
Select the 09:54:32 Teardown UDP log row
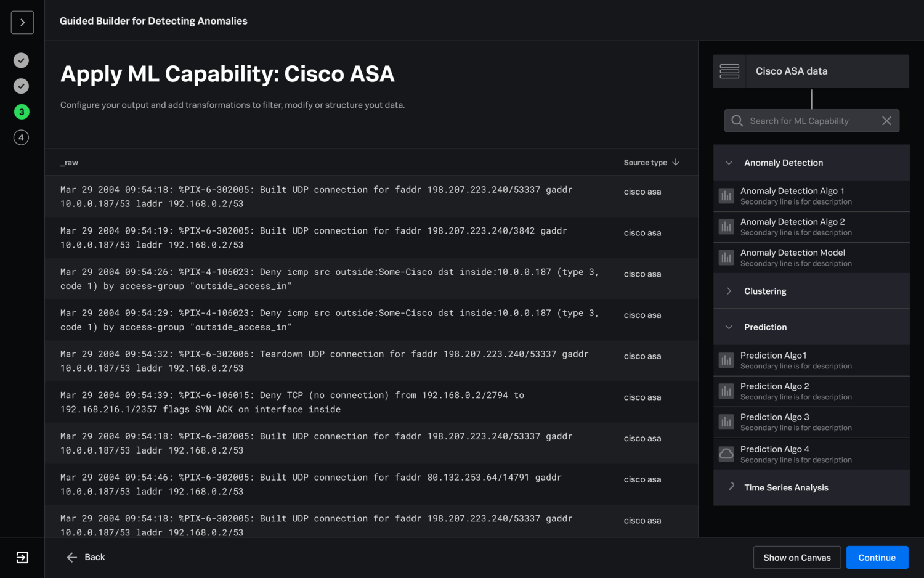371,361
